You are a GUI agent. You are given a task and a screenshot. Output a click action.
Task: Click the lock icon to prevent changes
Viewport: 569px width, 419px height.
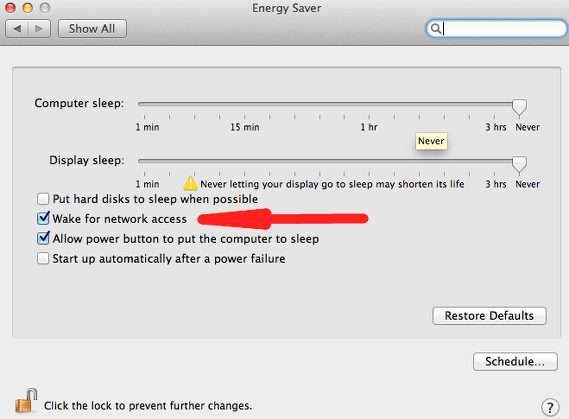coord(26,400)
